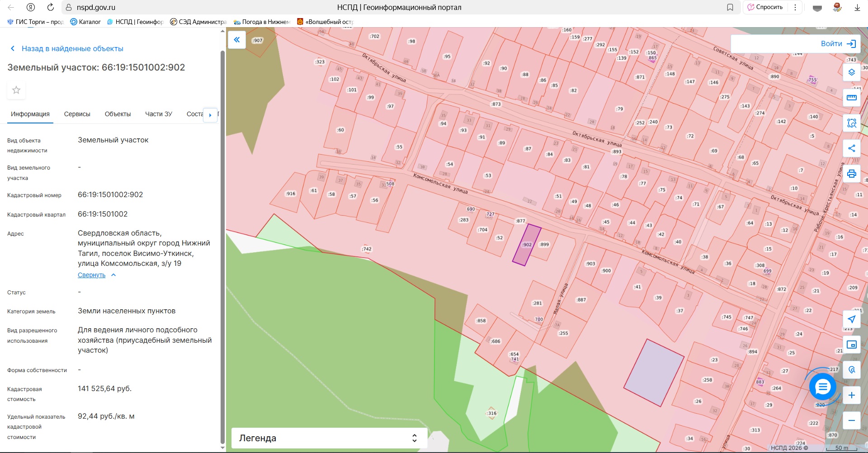Click the Войти login button
Screen dimensions: 868x453
click(x=838, y=44)
